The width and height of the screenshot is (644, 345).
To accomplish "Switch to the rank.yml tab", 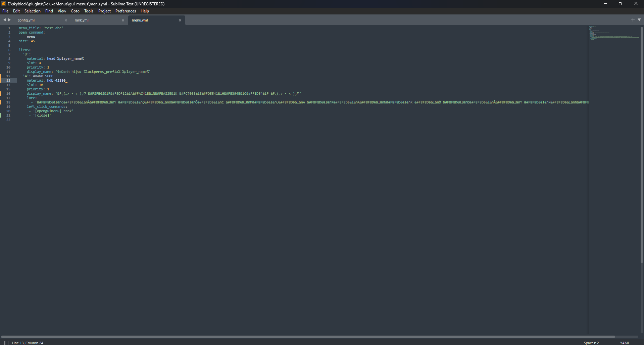I will point(82,20).
